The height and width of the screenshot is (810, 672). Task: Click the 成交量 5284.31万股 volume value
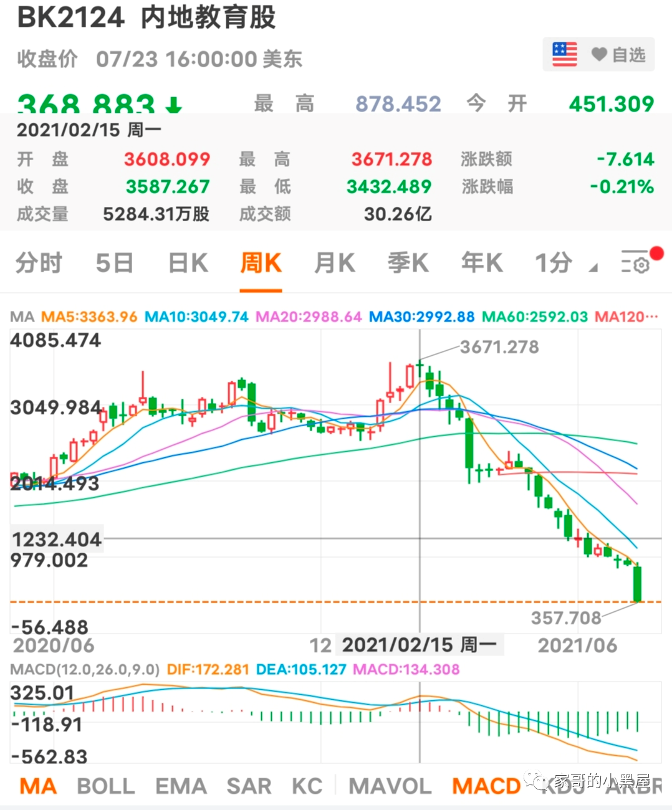point(156,214)
